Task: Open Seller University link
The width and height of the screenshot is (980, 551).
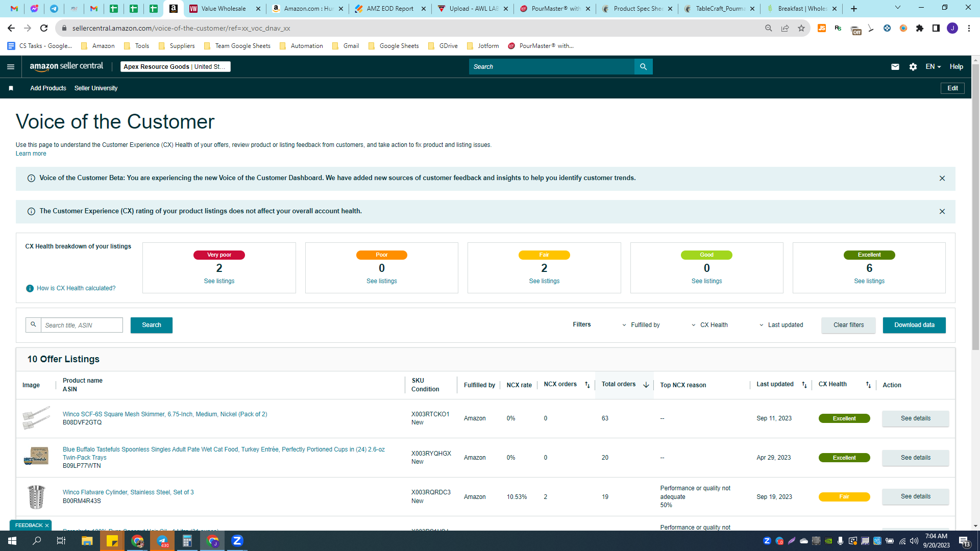Action: 96,88
